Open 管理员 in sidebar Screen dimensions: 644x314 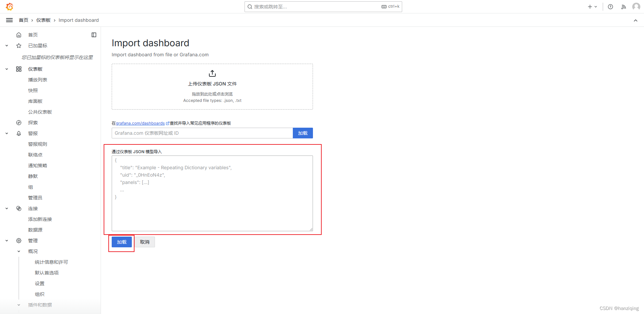tap(35, 198)
